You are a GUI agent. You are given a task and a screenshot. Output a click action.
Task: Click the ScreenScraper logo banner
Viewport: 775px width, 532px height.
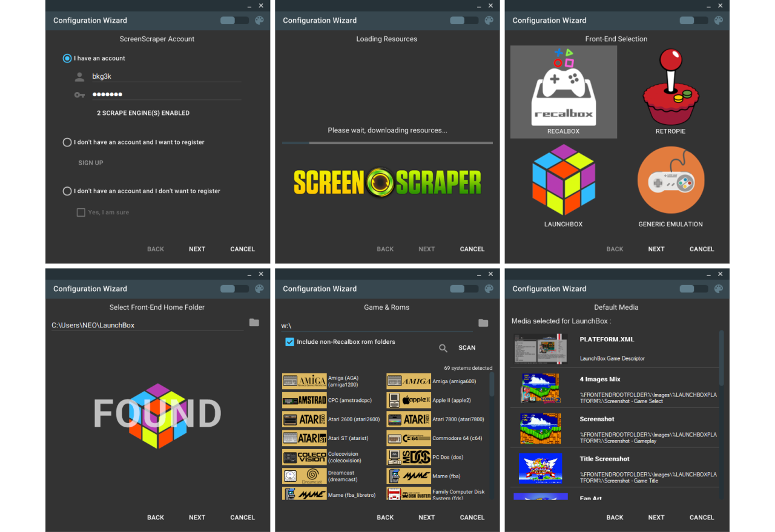click(x=387, y=182)
